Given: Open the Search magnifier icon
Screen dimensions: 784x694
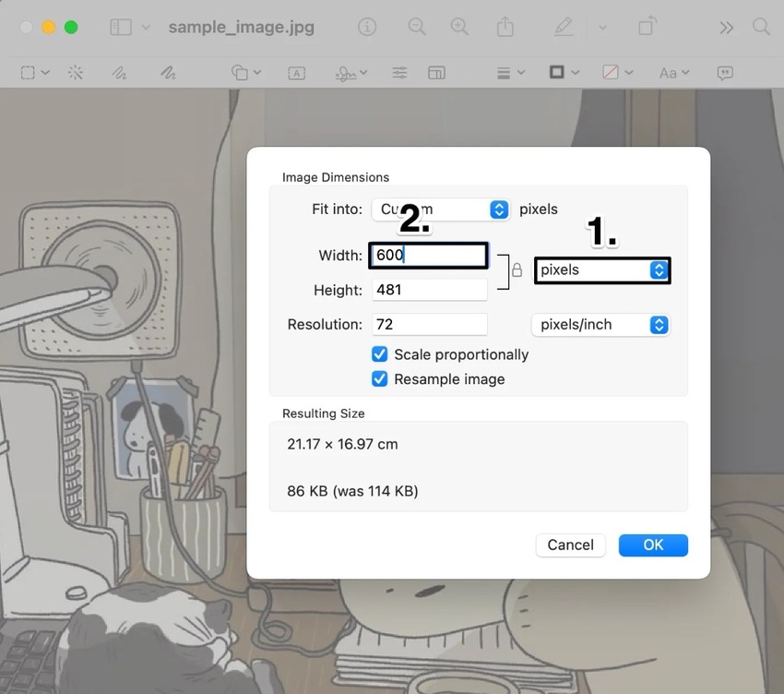Looking at the screenshot, I should tap(761, 27).
